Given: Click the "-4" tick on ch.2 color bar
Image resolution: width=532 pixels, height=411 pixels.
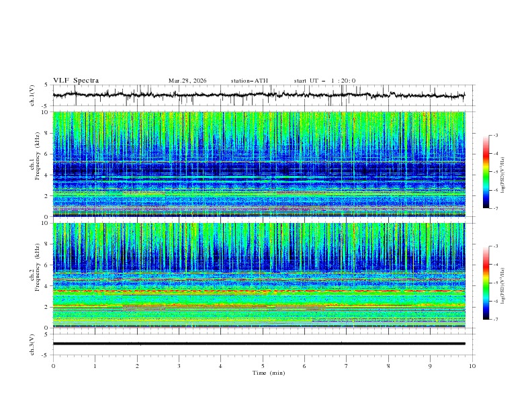Looking at the screenshot, I should [x=496, y=265].
